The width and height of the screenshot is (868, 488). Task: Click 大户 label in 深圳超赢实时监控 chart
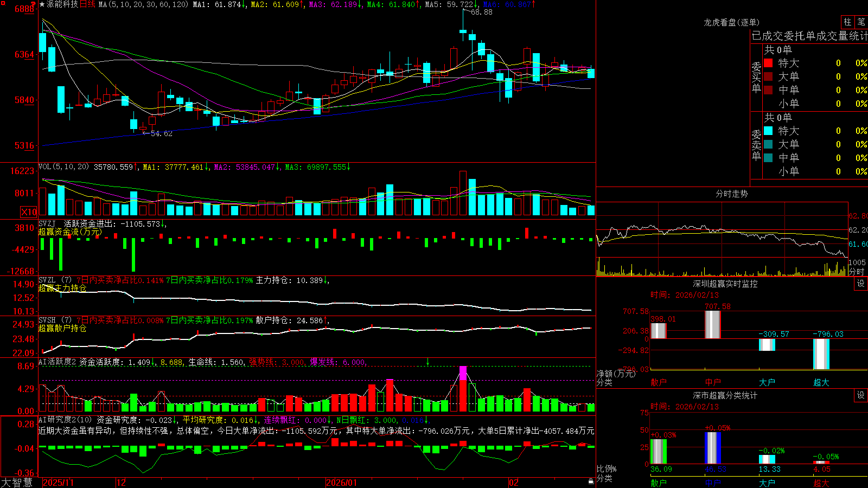coord(767,382)
